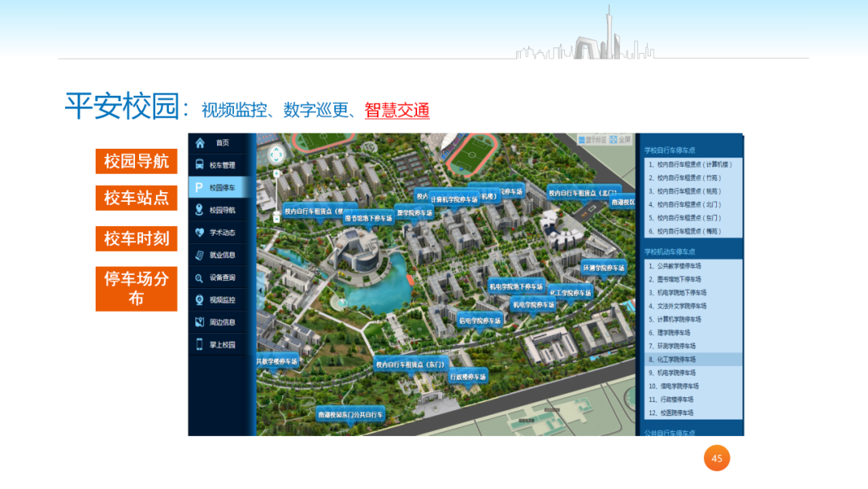Click 学校自行车停车点 section header
Viewport: 868px width, 489px height.
pyautogui.click(x=669, y=150)
